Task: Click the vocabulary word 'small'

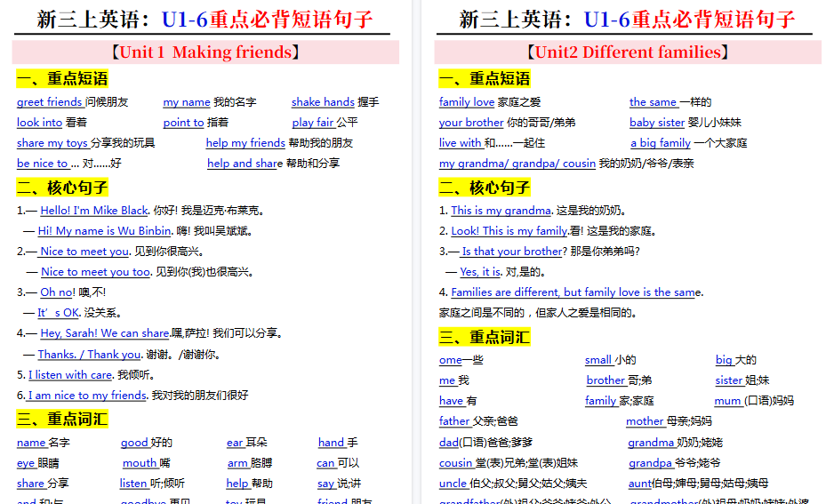Action: 597,360
